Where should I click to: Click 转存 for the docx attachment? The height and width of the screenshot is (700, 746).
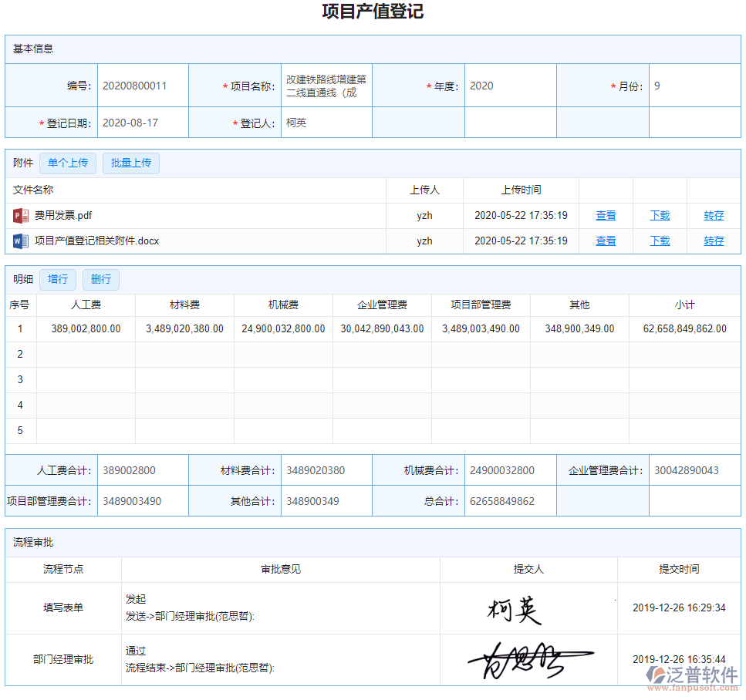tap(714, 241)
